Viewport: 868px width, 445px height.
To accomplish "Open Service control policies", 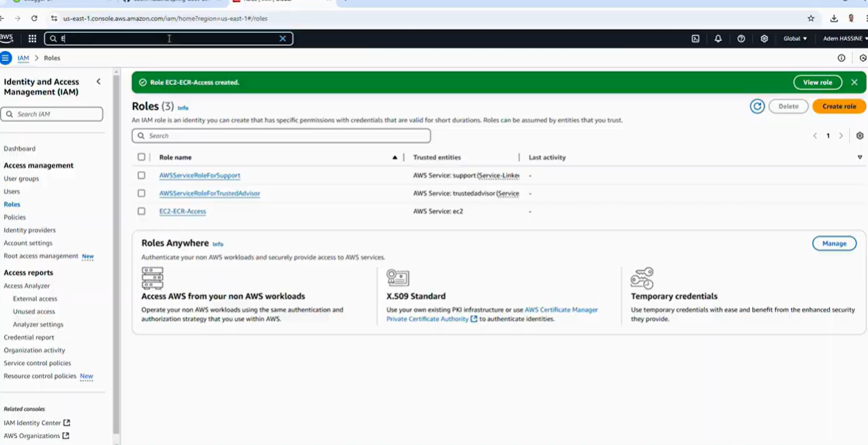I will [38, 364].
